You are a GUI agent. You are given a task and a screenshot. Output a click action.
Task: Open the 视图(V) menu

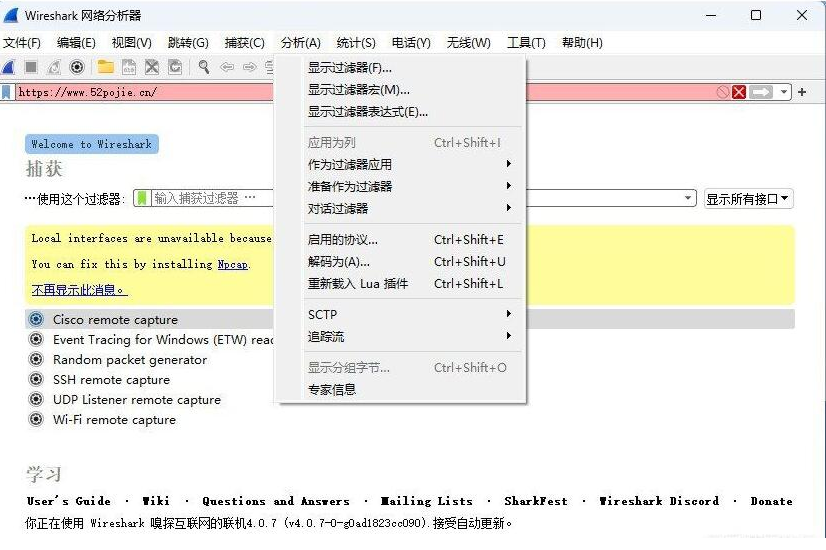point(132,43)
